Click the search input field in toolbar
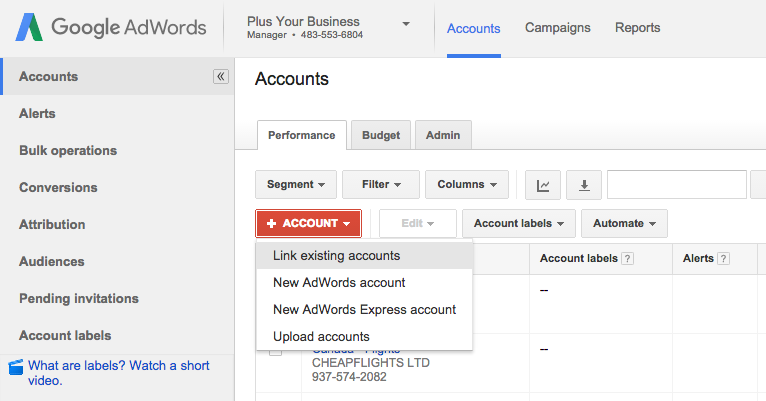Viewport: 766px width, 401px height. tap(677, 185)
